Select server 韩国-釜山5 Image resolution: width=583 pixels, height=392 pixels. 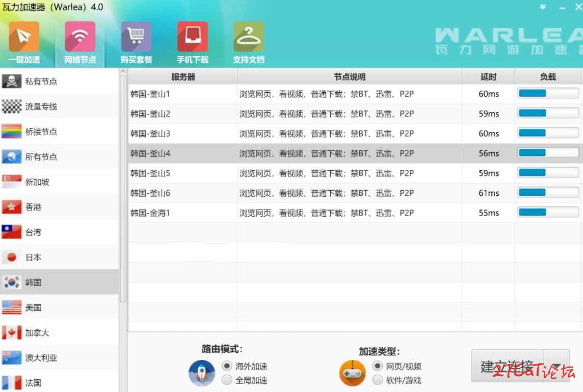click(x=354, y=173)
